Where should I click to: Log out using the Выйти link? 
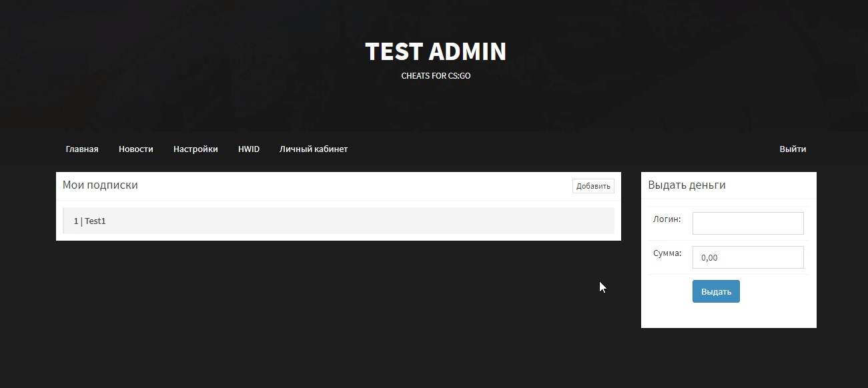point(793,149)
